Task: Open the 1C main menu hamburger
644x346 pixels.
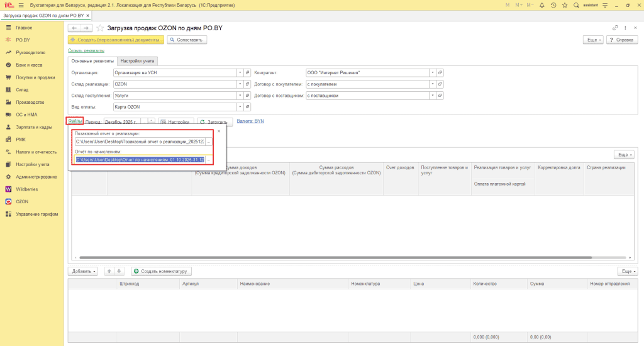Action: (x=21, y=5)
